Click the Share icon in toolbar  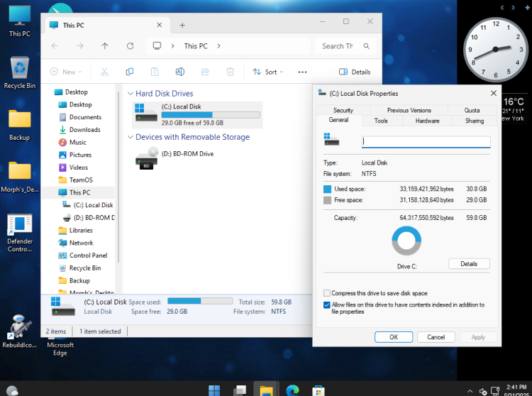pyautogui.click(x=205, y=72)
